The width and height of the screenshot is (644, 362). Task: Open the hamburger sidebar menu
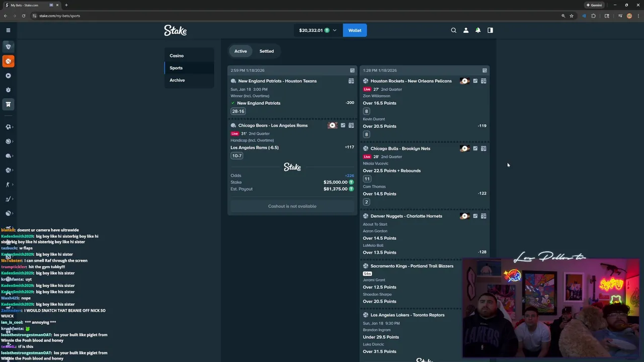[x=8, y=30]
